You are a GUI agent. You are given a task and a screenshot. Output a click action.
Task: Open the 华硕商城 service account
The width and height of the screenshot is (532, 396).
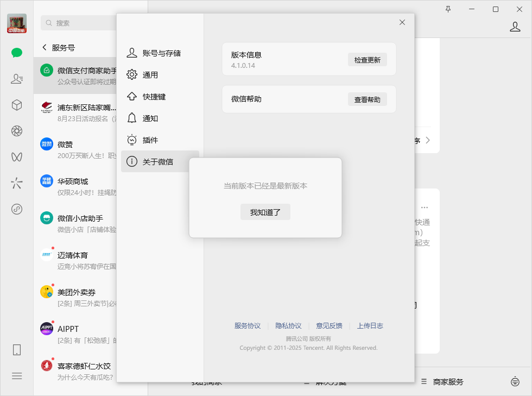point(75,187)
